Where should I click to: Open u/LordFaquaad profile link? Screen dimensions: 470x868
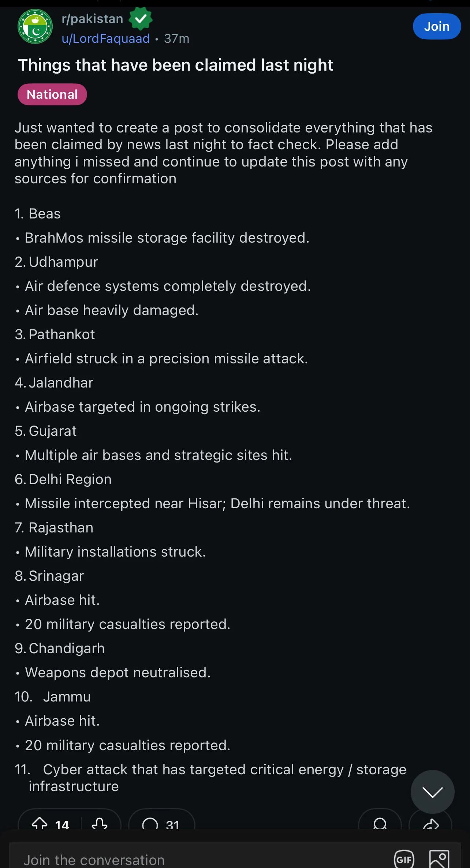[x=106, y=38]
